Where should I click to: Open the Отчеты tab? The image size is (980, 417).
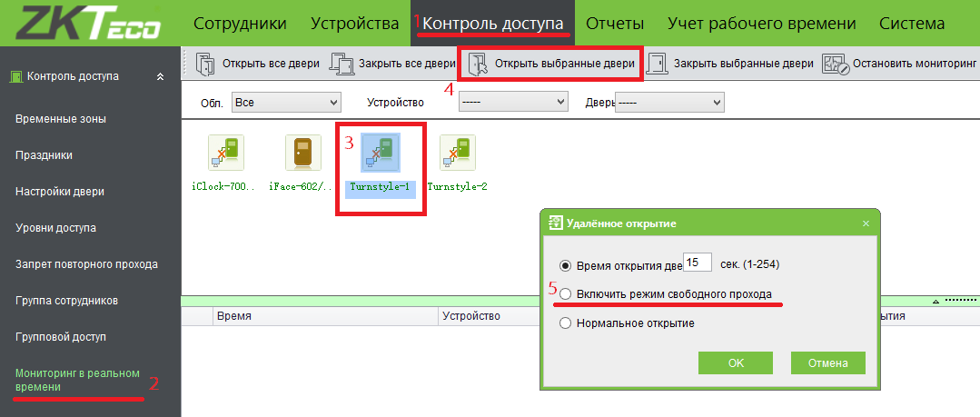615,24
